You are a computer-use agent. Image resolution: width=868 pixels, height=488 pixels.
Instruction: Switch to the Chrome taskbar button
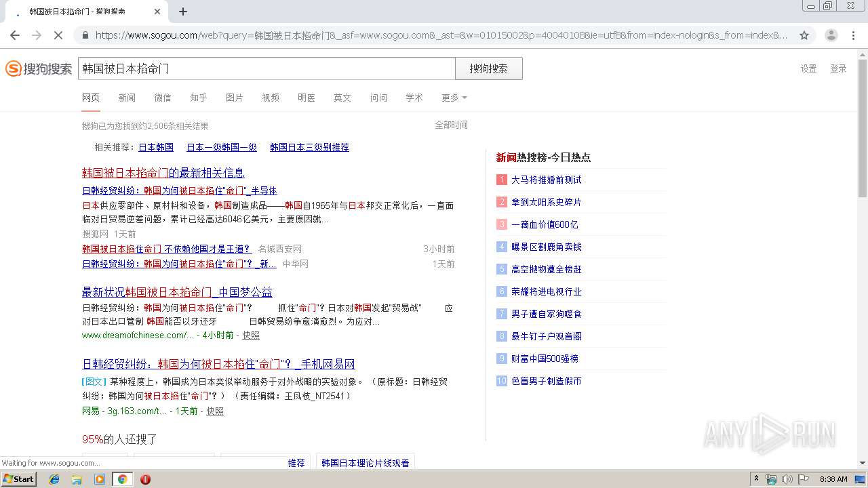[x=122, y=479]
